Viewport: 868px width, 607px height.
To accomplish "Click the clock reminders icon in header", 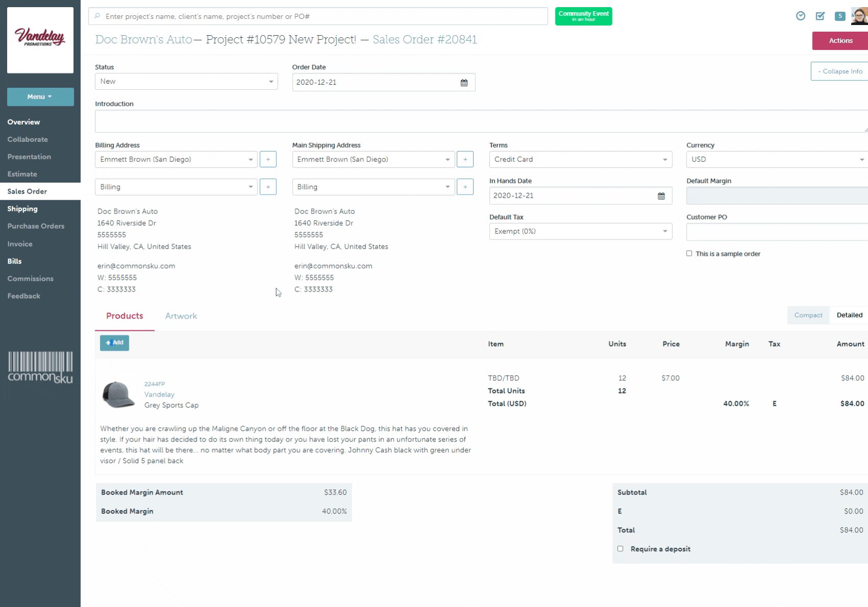I will click(801, 16).
